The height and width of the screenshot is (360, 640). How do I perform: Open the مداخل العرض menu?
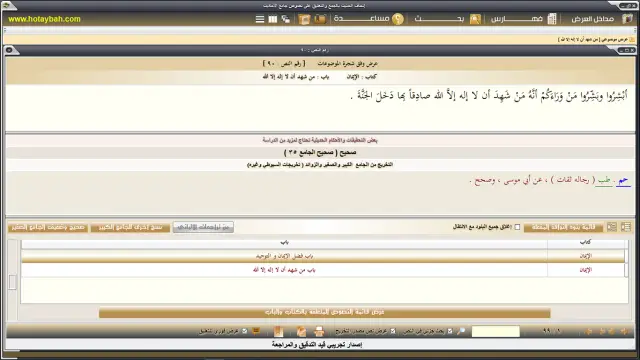tap(592, 19)
